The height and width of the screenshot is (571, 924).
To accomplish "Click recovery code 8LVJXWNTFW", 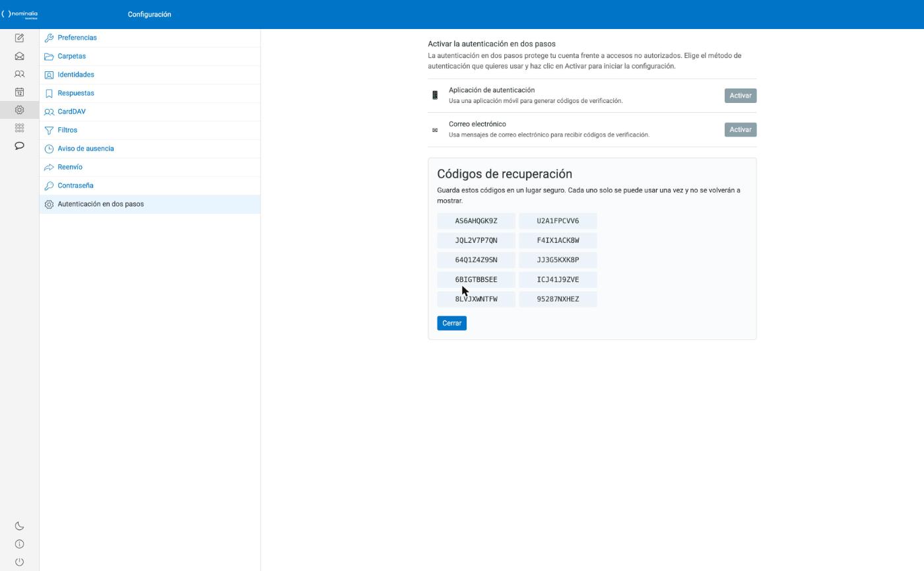I will pos(476,299).
